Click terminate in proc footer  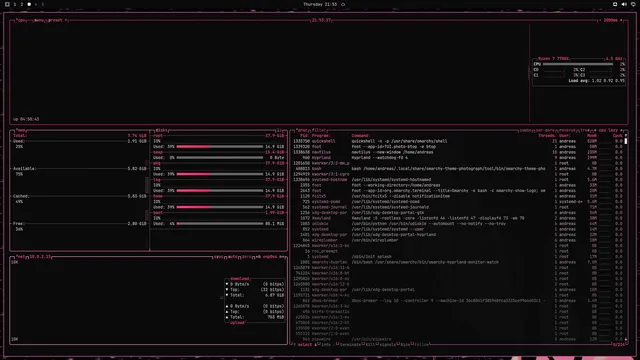[x=350, y=344]
